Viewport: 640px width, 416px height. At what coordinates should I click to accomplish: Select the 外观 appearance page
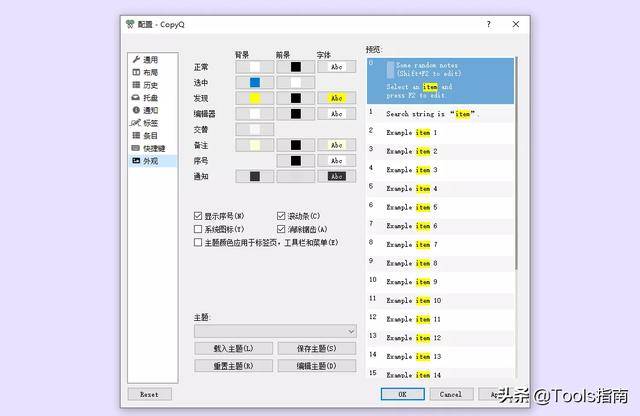coord(152,161)
